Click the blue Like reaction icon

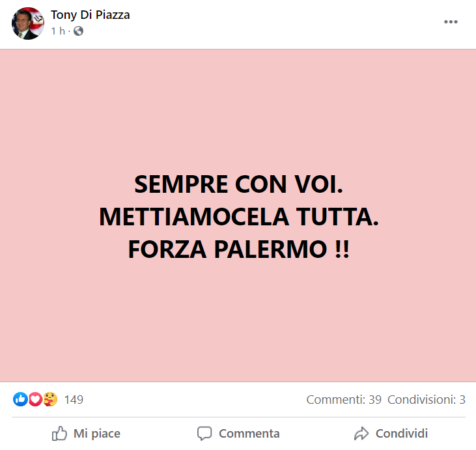[x=20, y=399]
